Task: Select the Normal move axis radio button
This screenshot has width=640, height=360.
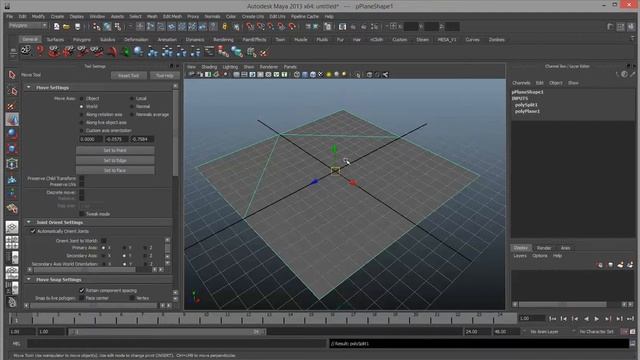Action: click(131, 107)
